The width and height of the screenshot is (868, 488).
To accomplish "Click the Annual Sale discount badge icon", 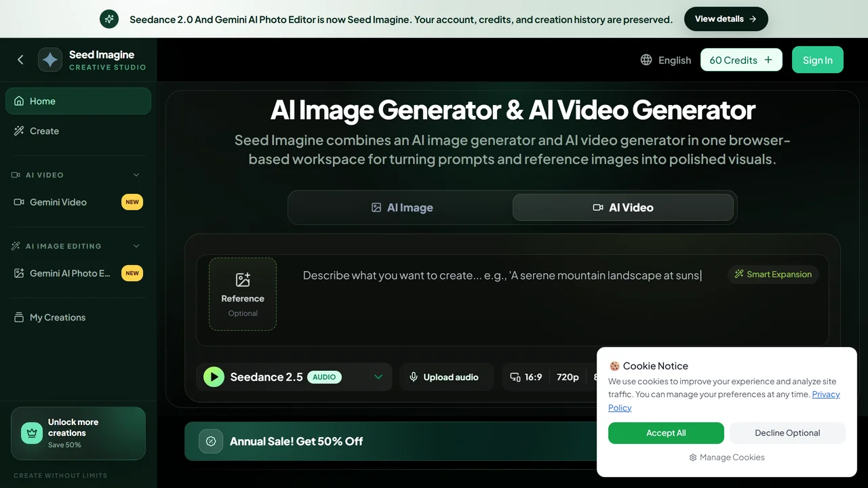I will [211, 441].
